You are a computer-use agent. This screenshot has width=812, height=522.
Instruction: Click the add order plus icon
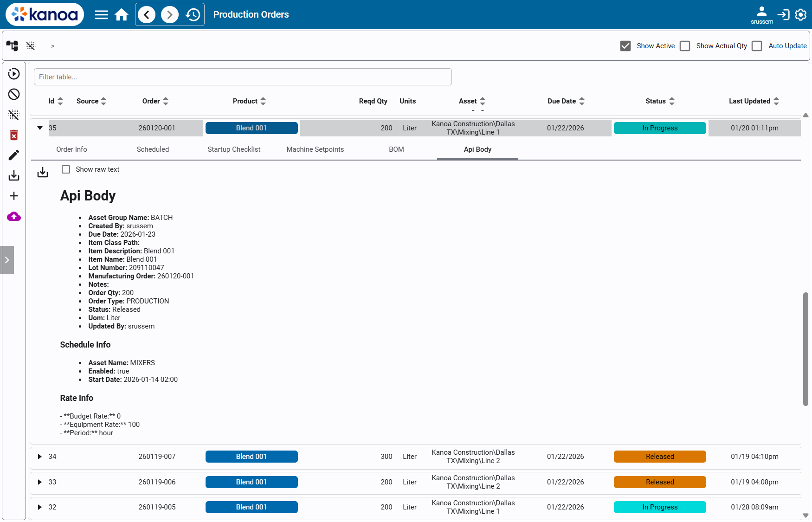(13, 196)
